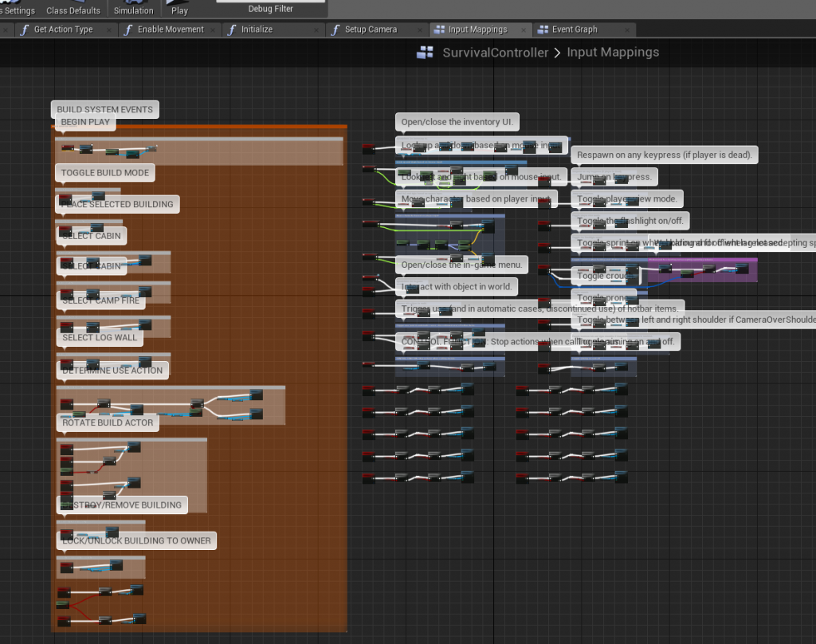
Task: Select the purple comment box header
Action: pos(701,261)
